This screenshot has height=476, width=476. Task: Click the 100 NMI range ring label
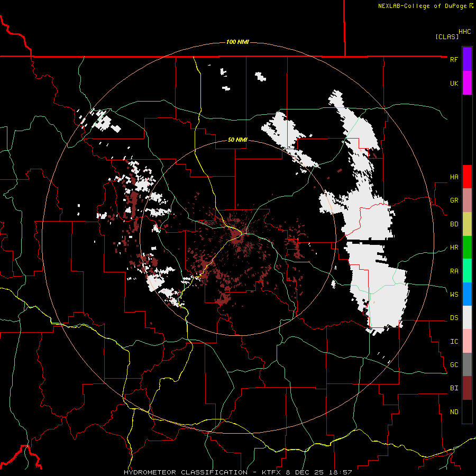point(237,42)
